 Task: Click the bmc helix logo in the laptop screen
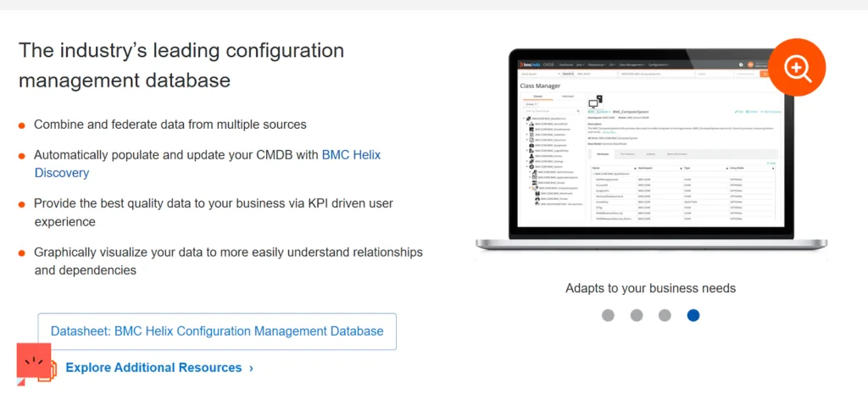531,64
